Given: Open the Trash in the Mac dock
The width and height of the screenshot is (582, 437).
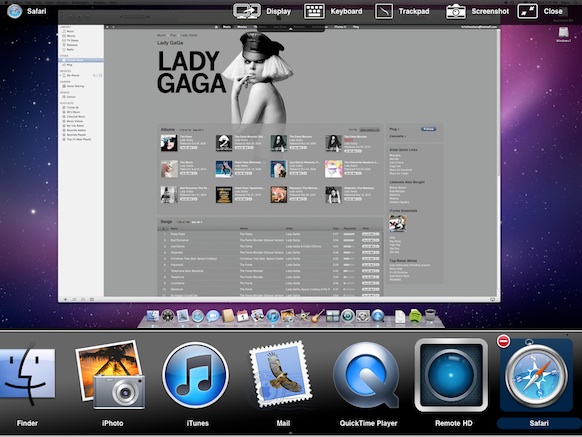Looking at the screenshot, I should (430, 316).
